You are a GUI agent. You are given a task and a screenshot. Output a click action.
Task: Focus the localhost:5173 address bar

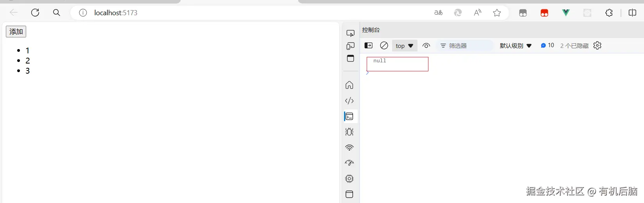tap(250, 13)
